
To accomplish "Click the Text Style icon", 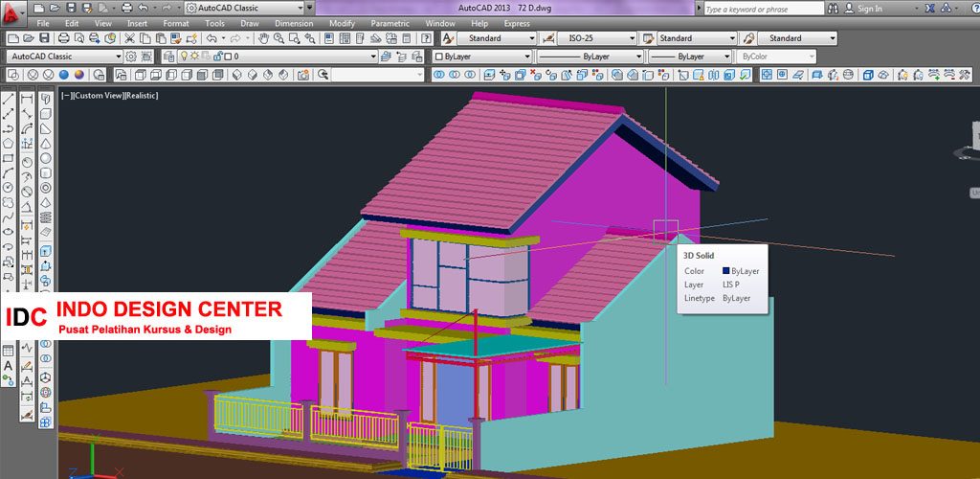I will [x=448, y=38].
